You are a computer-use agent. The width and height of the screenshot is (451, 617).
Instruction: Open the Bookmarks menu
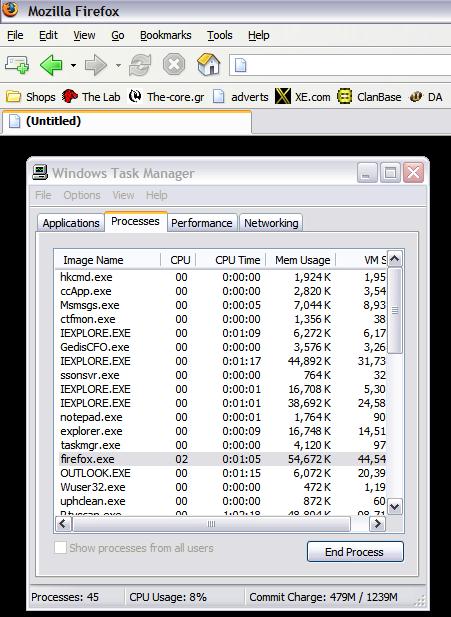pos(166,35)
